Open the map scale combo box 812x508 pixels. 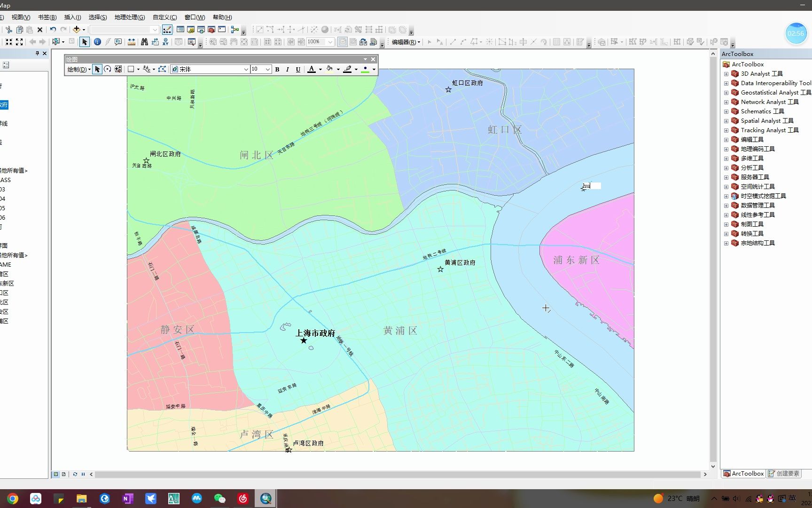[125, 30]
